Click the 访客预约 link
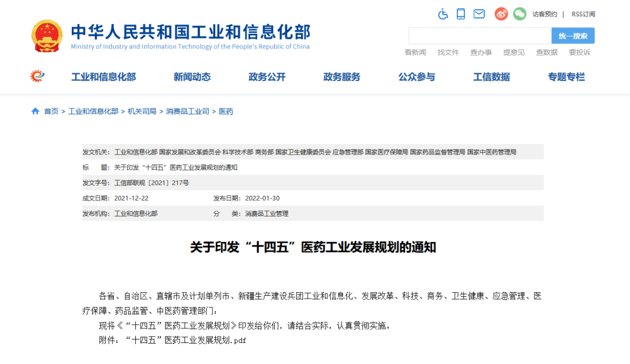This screenshot has height=364, width=630. pos(545,14)
